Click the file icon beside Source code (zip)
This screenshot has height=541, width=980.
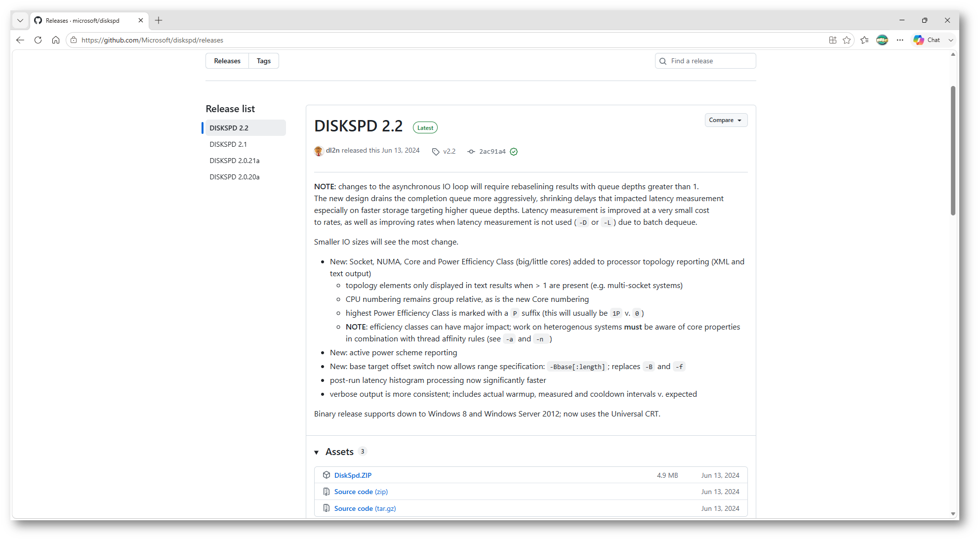pos(327,492)
